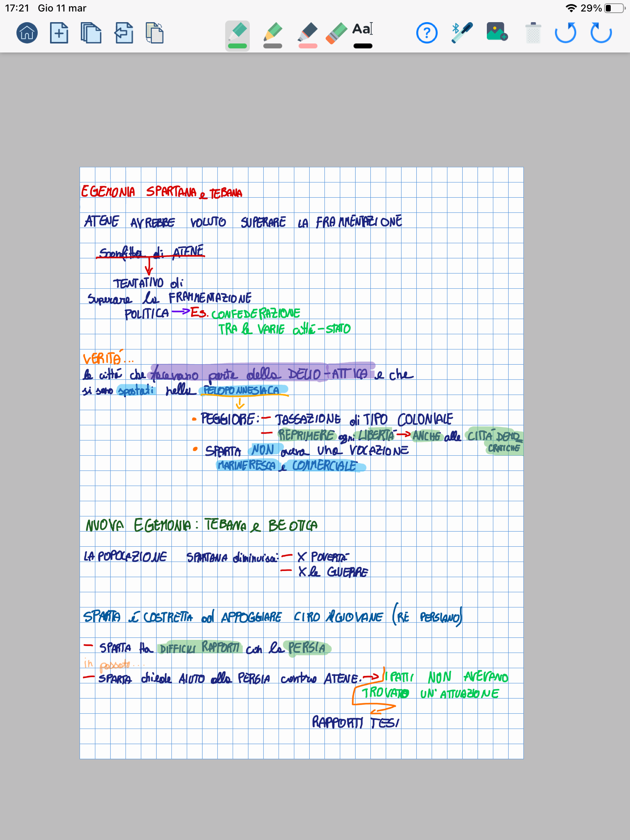The width and height of the screenshot is (630, 840).
Task: Open the page import/export icon
Action: click(x=123, y=33)
